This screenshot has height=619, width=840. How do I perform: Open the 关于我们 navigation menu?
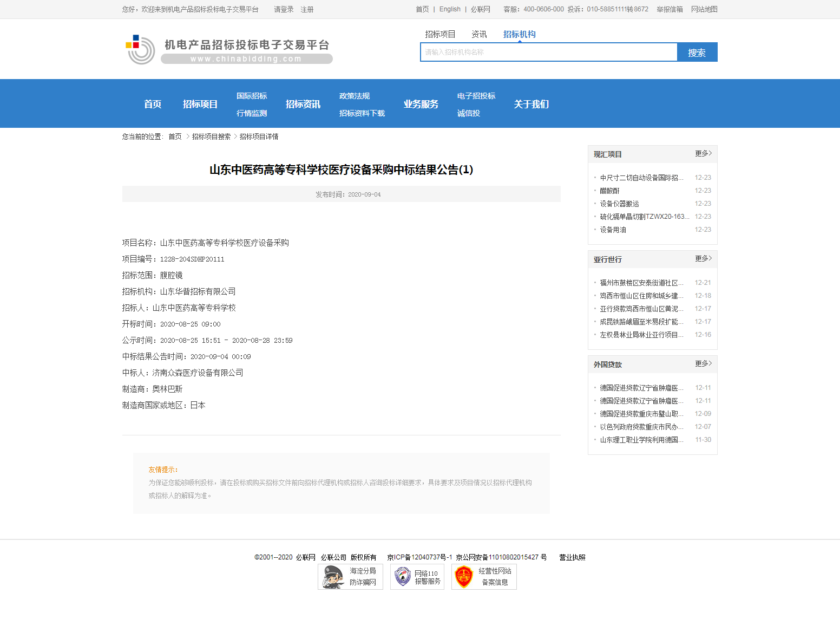pyautogui.click(x=531, y=104)
